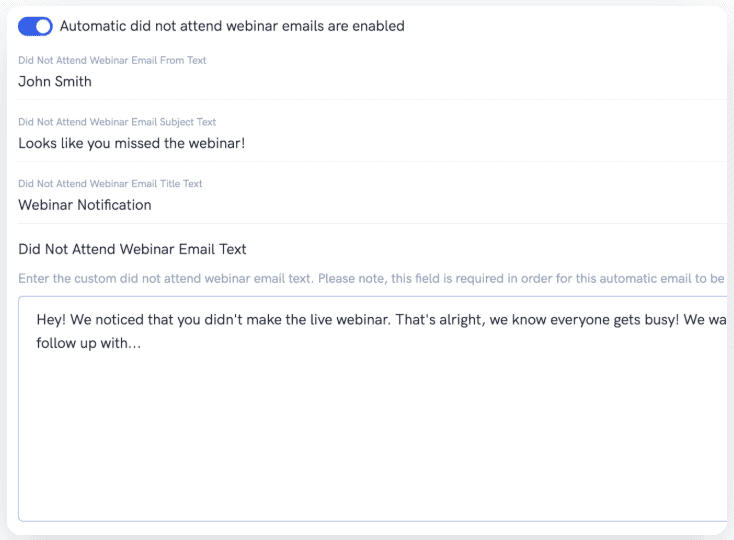Click the word "John" in the From field
Image resolution: width=734 pixels, height=540 pixels.
34,82
